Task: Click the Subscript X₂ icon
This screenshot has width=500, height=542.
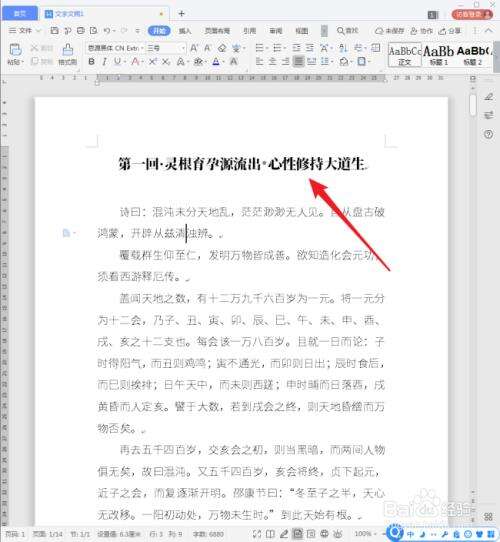Action: pyautogui.click(x=166, y=62)
